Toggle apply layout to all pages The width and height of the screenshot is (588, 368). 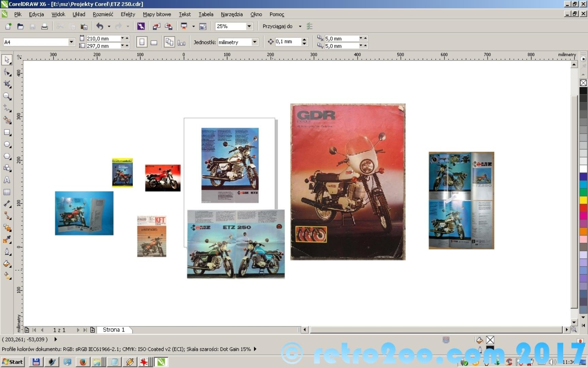(169, 42)
